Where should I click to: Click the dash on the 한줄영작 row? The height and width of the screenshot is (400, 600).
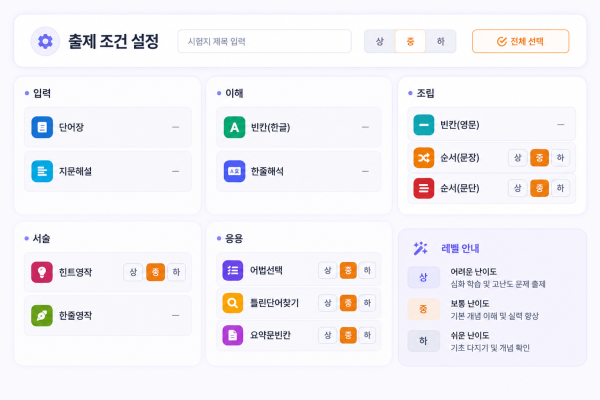click(x=176, y=315)
